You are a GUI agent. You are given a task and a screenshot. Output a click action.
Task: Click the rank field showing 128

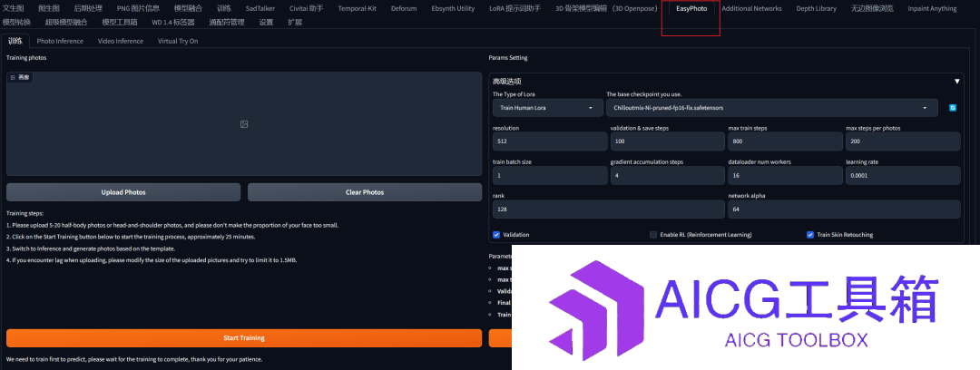click(x=609, y=209)
